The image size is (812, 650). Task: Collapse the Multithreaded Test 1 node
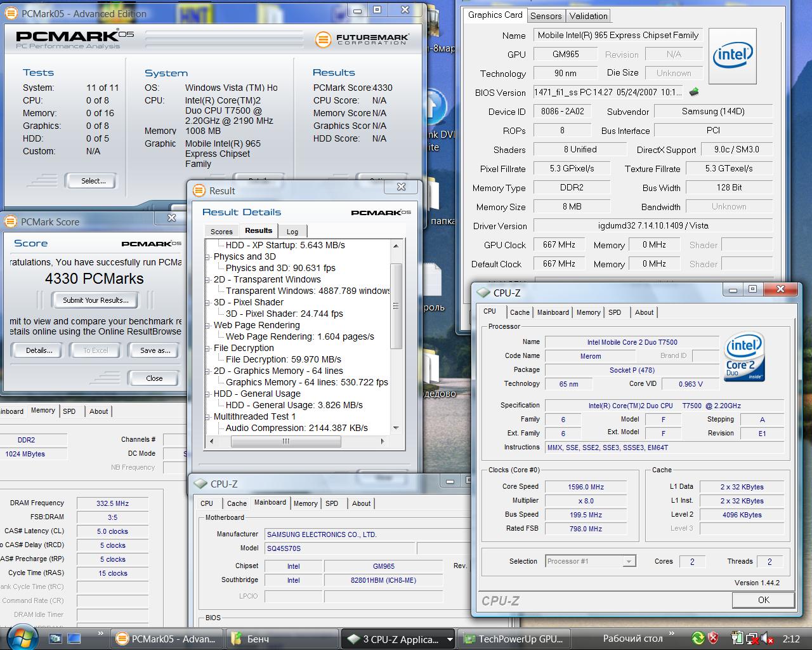[208, 416]
